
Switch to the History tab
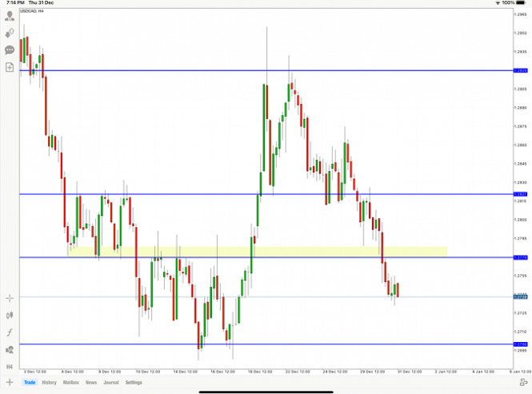49,383
